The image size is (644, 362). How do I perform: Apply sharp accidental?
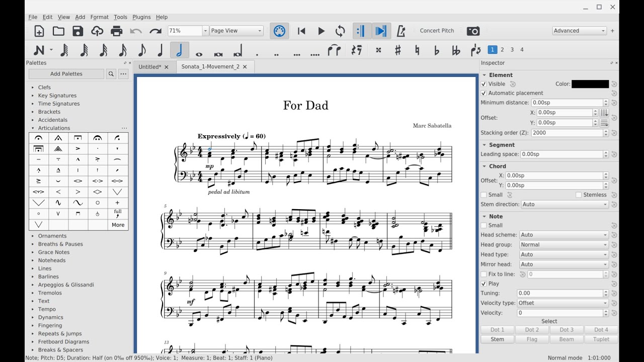pyautogui.click(x=397, y=50)
